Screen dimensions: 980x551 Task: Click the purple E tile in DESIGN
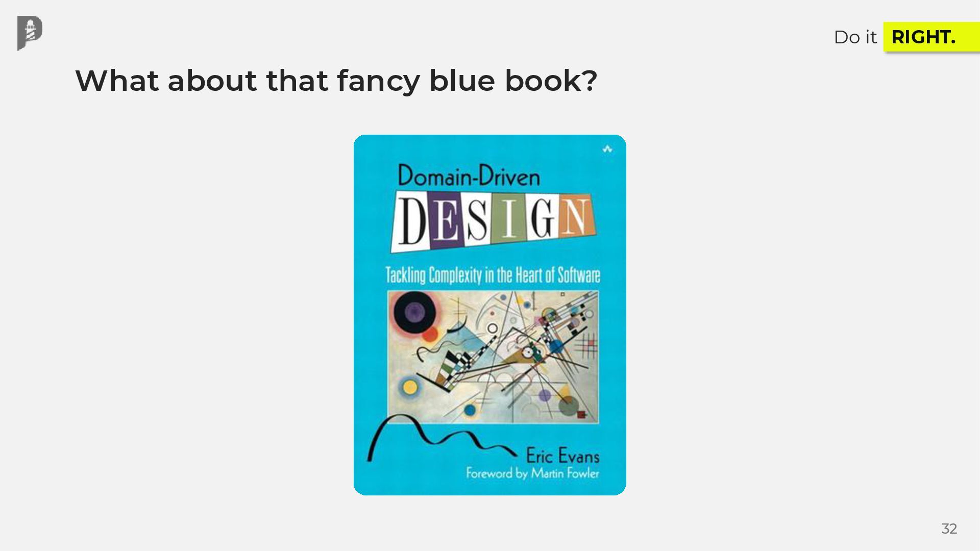pyautogui.click(x=447, y=220)
